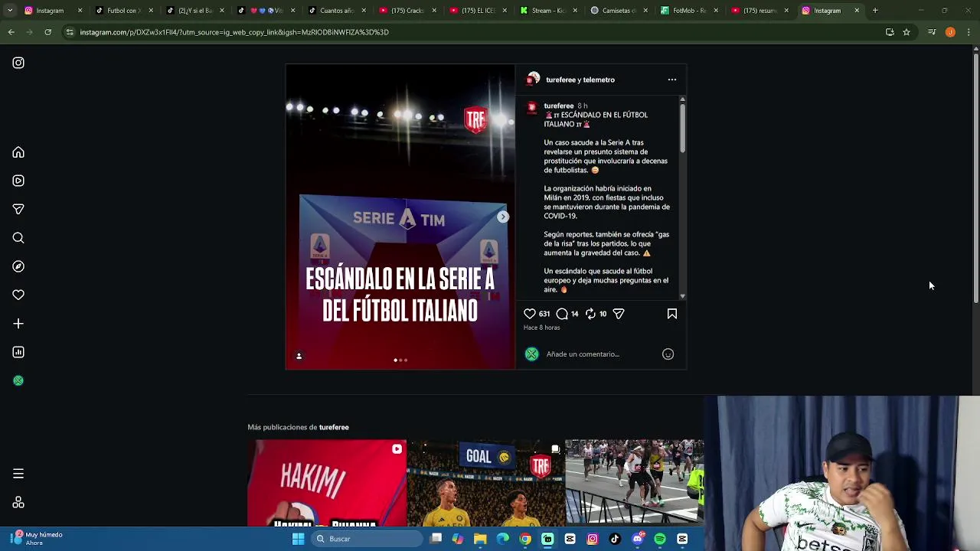Open weather widget Muy húmedo

(x=37, y=538)
